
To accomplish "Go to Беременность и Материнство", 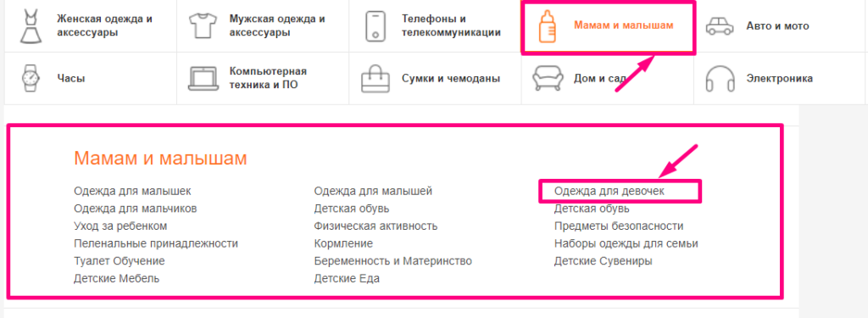I will point(392,261).
